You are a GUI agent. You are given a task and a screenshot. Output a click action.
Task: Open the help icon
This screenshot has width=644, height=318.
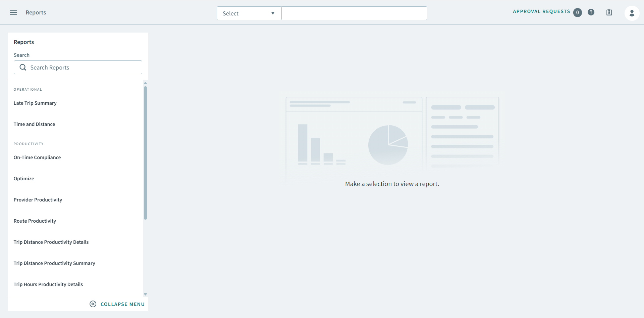click(591, 12)
